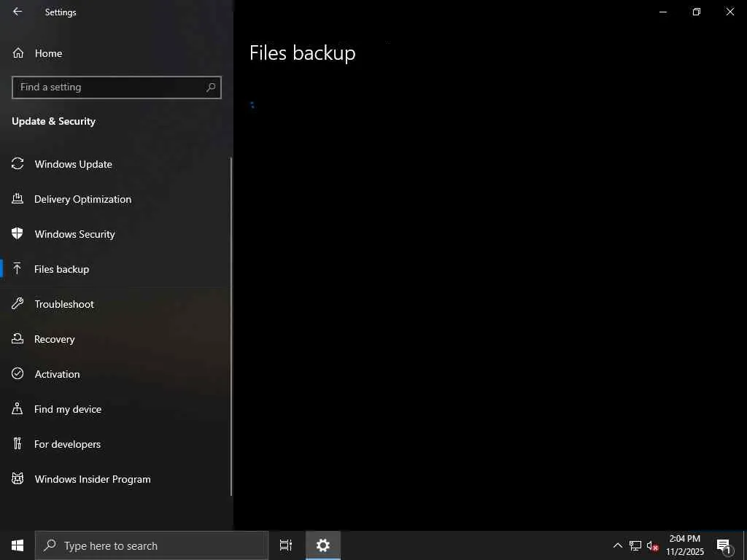Open the clock showing 2:04 PM
This screenshot has width=747, height=560.
point(684,545)
